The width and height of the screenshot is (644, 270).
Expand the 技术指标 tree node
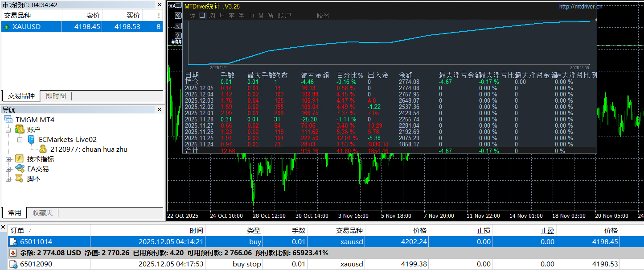[8, 159]
